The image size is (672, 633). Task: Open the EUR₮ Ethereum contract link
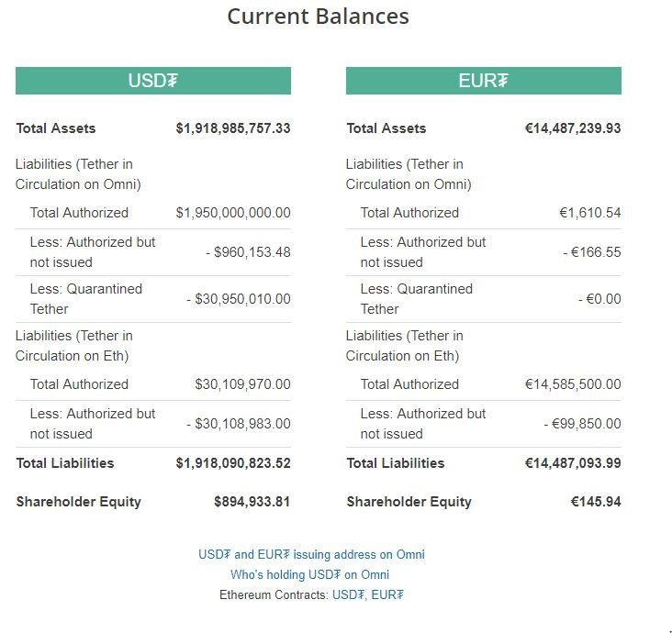[386, 594]
